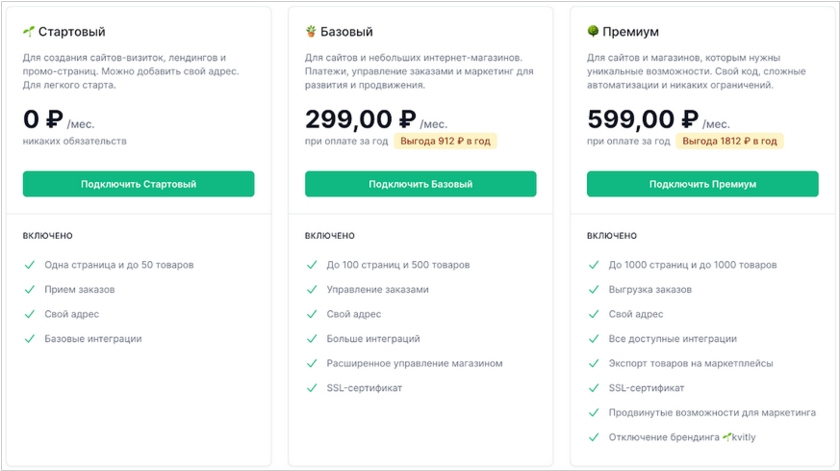Click the Продвинутые возможности для маркетинга item
This screenshot has width=840, height=471.
712,413
